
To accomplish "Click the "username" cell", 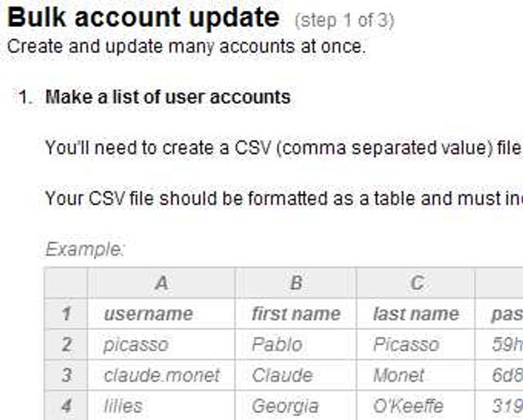I will (148, 314).
